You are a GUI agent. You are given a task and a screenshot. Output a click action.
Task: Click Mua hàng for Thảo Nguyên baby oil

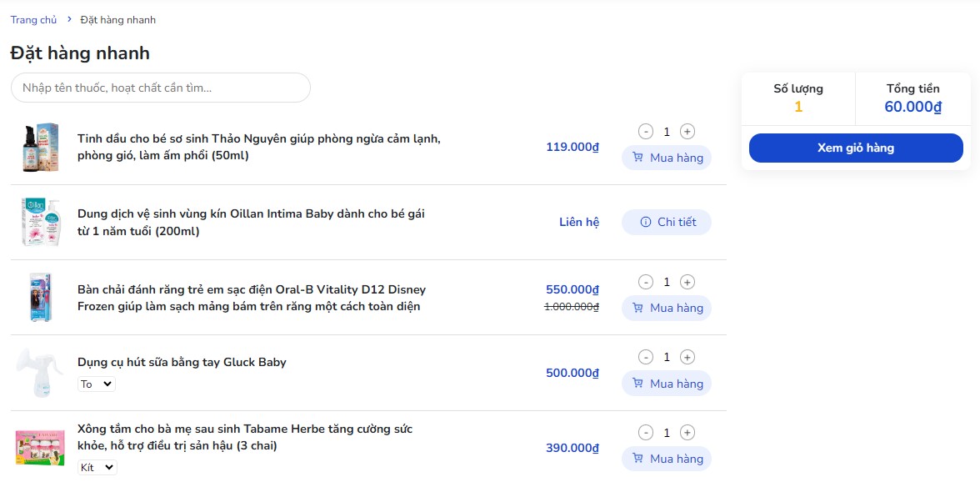click(x=667, y=158)
